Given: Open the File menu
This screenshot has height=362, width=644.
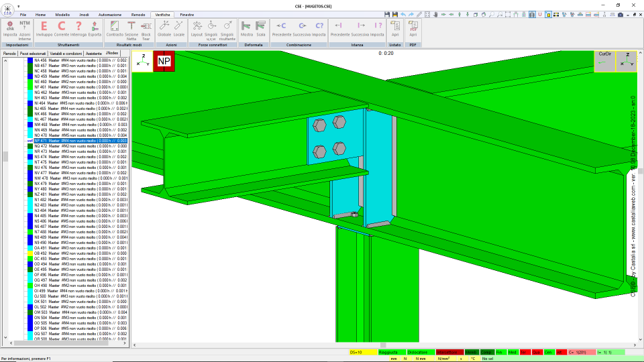Looking at the screenshot, I should (x=23, y=15).
